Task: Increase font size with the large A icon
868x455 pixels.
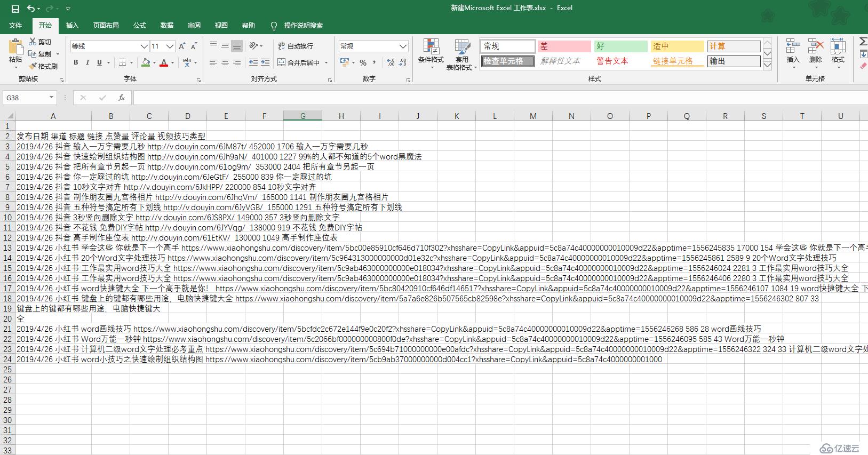Action: coord(182,46)
